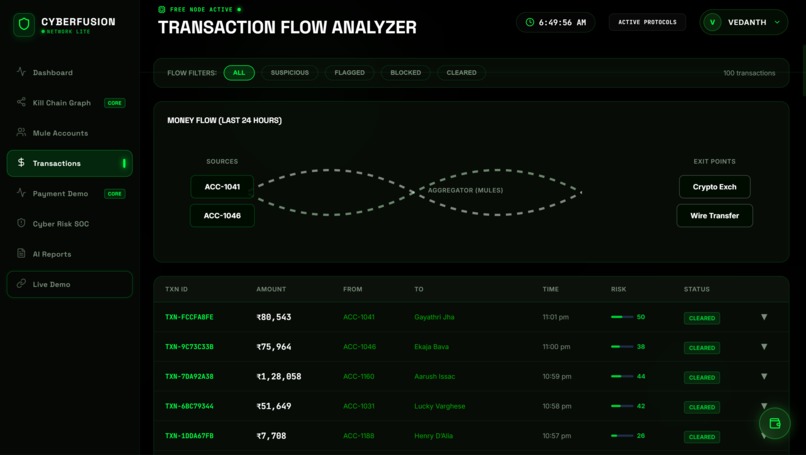Open transaction ID TXN-9C73C33B

pyautogui.click(x=189, y=347)
